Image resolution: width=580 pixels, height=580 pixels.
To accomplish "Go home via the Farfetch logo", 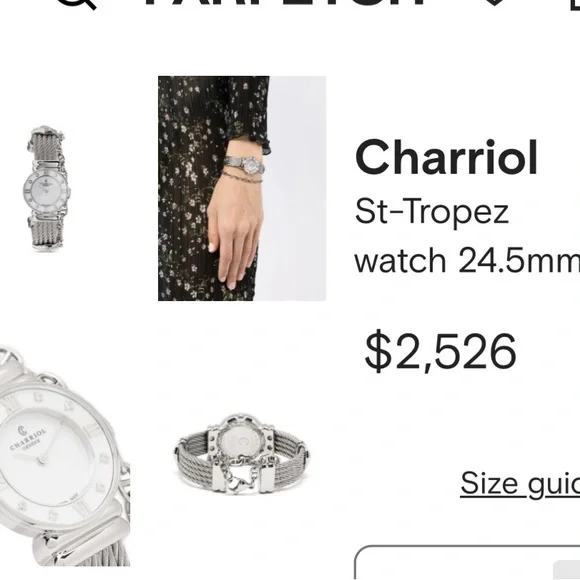I will [285, 2].
